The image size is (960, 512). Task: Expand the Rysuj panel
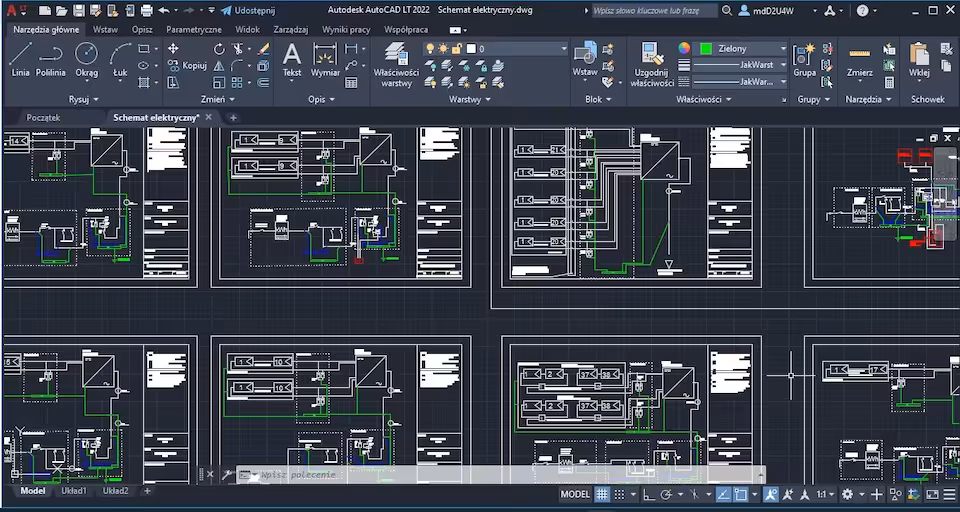[x=84, y=99]
